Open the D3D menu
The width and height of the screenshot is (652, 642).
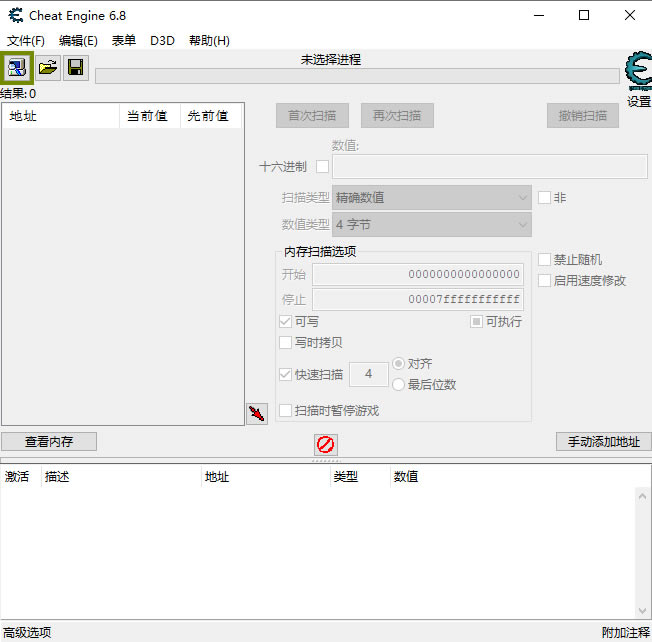click(x=162, y=41)
